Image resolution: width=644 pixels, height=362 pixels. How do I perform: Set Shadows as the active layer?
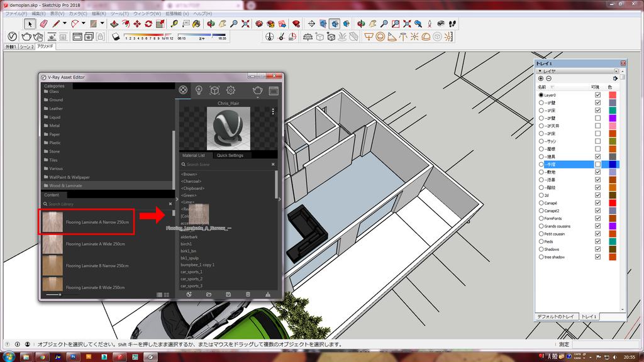pos(541,249)
